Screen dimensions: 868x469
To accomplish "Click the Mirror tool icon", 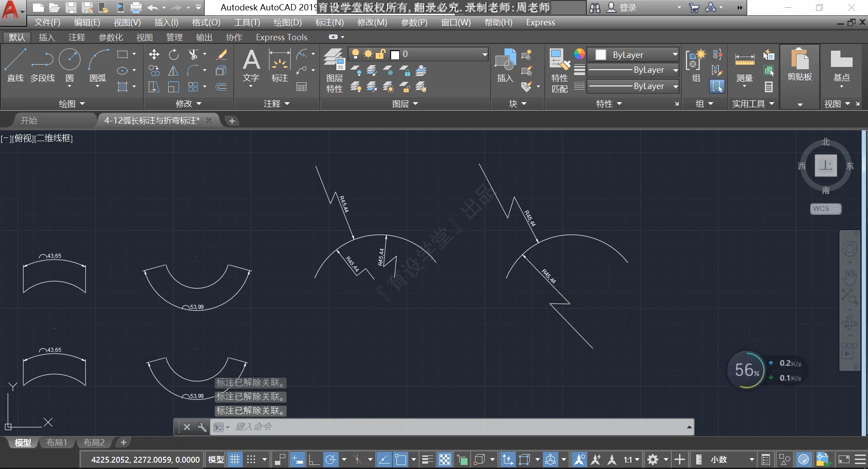I will (x=174, y=71).
